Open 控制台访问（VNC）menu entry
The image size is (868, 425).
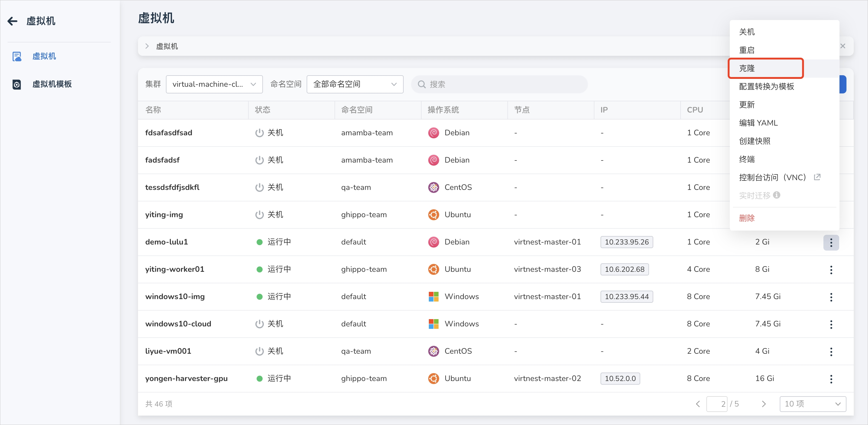784,178
